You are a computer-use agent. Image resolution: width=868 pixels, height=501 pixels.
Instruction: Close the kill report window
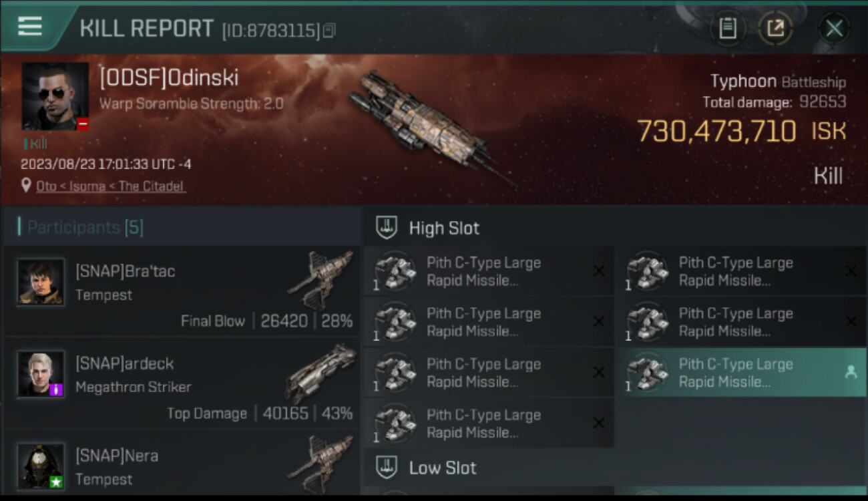pyautogui.click(x=834, y=28)
